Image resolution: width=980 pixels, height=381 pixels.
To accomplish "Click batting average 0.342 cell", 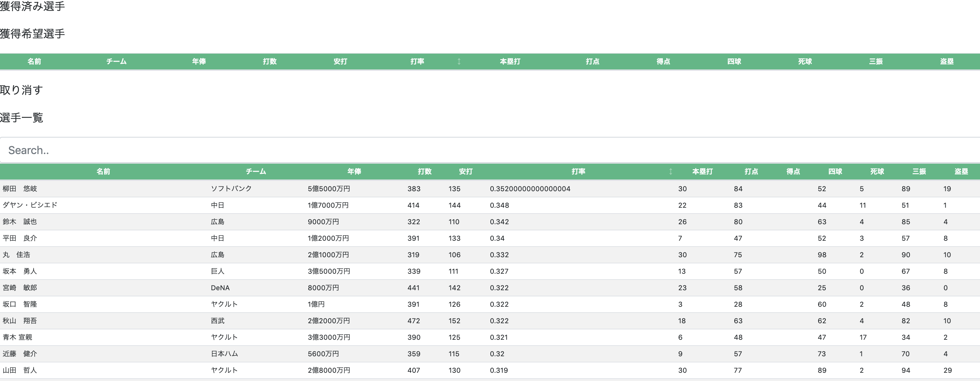I will pos(500,222).
